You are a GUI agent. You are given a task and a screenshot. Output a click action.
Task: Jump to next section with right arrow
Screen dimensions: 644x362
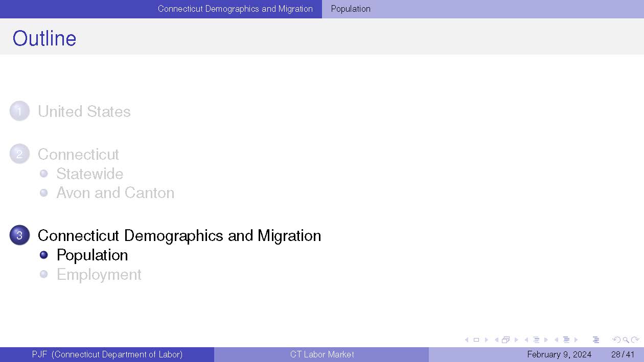pos(576,340)
